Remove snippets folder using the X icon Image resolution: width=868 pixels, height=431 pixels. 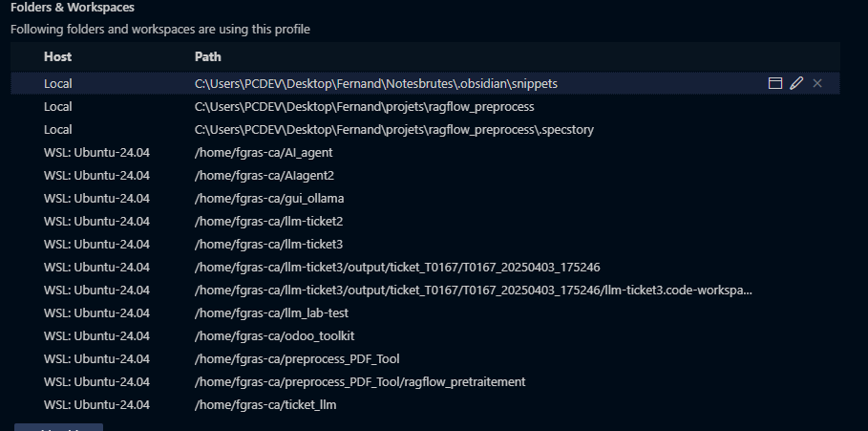(x=817, y=84)
